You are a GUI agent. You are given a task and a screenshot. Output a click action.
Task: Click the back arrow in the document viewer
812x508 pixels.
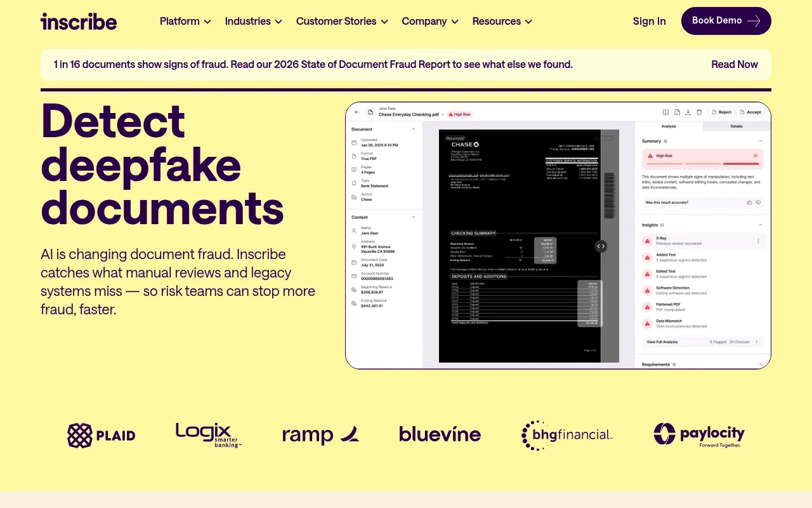pos(357,112)
